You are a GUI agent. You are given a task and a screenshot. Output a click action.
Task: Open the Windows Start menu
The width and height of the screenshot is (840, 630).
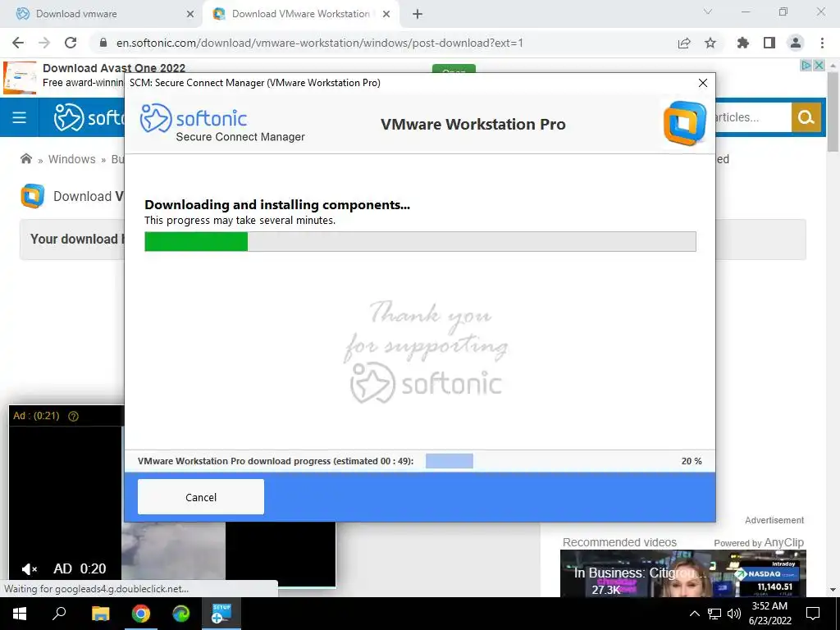click(x=20, y=614)
